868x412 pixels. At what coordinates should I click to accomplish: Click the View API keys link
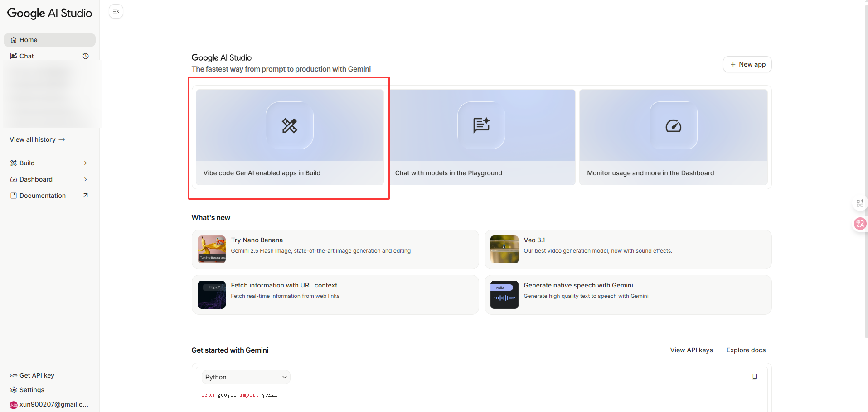tap(691, 350)
